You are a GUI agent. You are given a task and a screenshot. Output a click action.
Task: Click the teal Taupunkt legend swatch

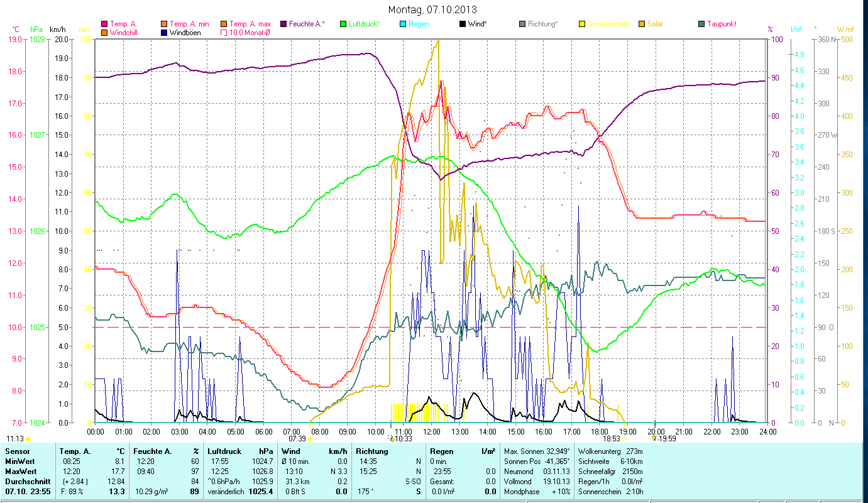pos(701,24)
